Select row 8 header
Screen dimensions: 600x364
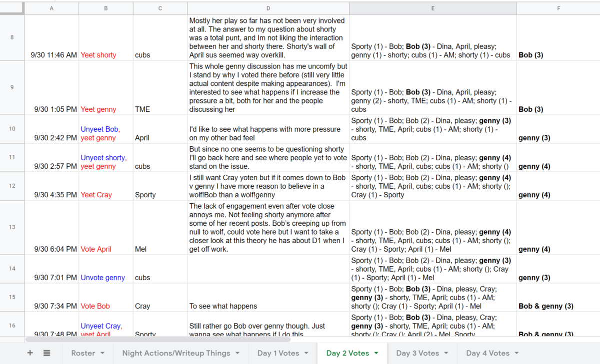(x=12, y=38)
